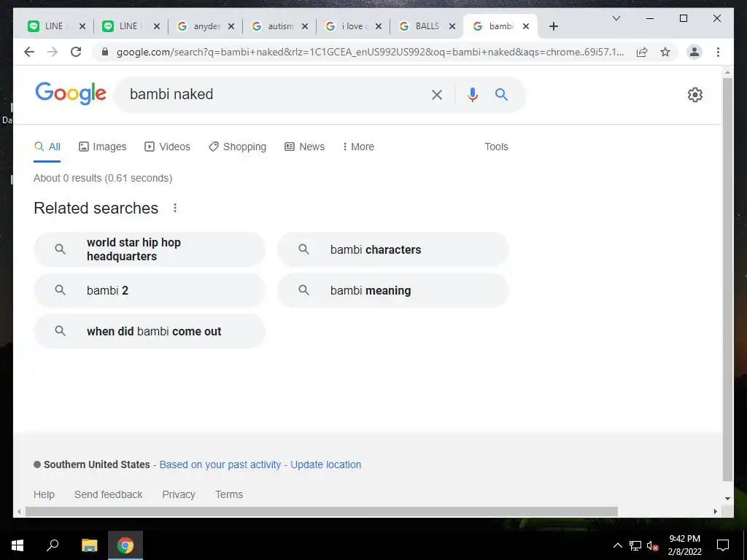This screenshot has height=560, width=747.
Task: Search 'world star hip hop headquarters'
Action: (150, 249)
